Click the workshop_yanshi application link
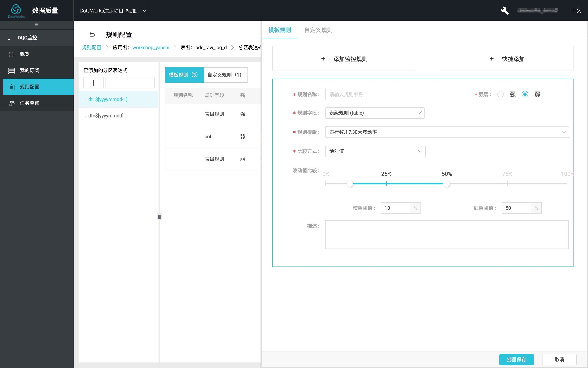Screen dimensions: 588x368 151,48
